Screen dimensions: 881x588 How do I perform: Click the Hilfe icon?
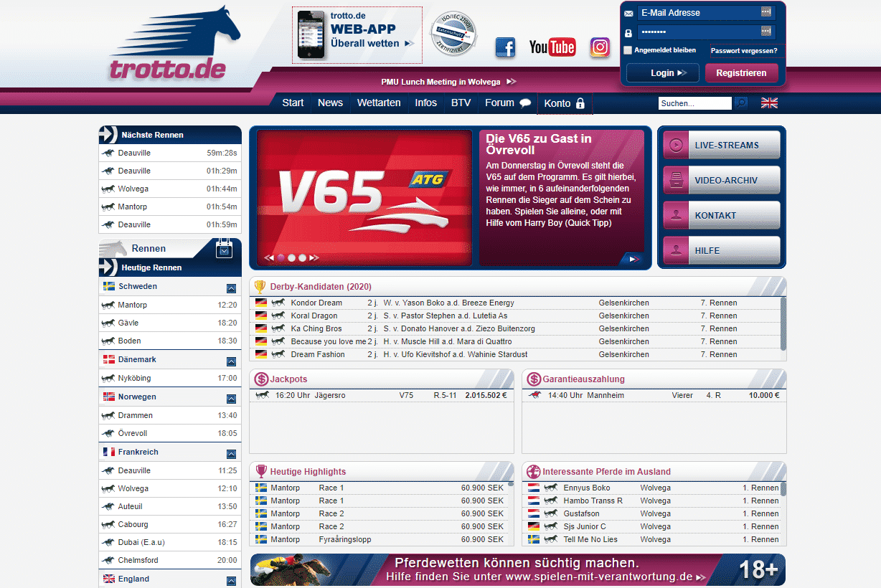[676, 250]
